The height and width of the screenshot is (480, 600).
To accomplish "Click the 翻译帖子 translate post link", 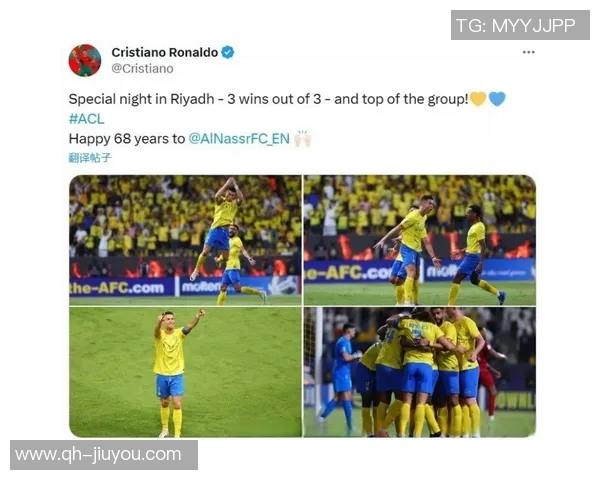I will click(90, 157).
